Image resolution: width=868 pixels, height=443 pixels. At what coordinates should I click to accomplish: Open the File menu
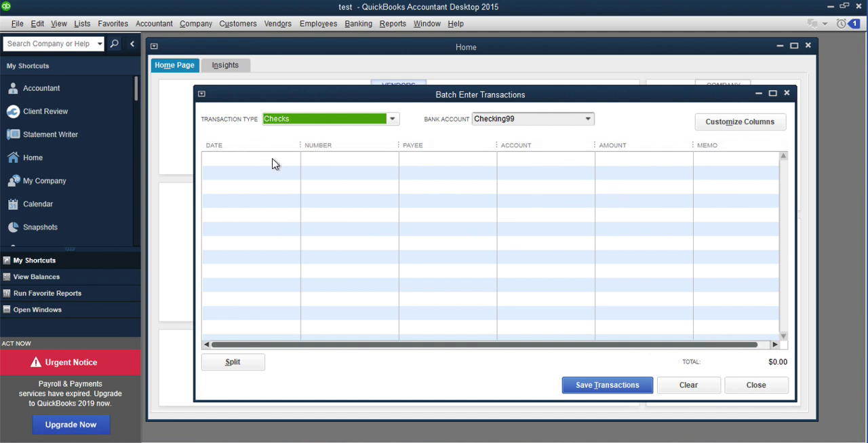click(18, 24)
